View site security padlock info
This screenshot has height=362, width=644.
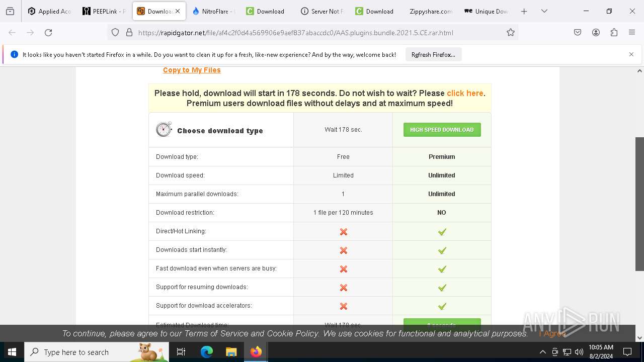129,32
